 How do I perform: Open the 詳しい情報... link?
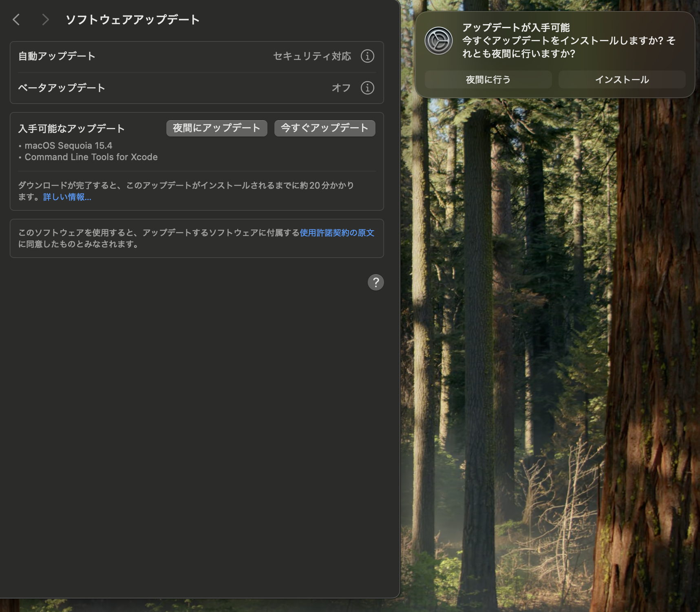point(67,197)
